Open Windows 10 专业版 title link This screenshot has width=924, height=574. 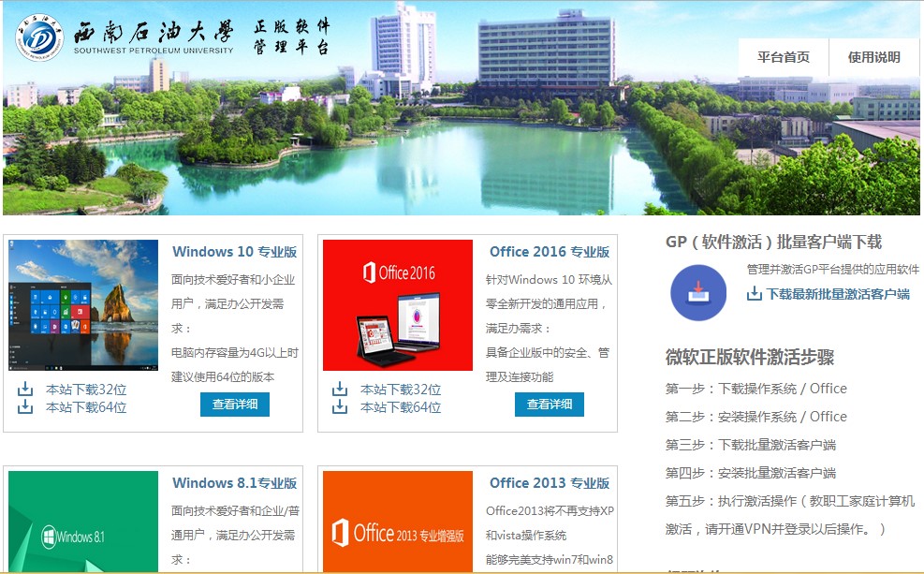[x=235, y=252]
